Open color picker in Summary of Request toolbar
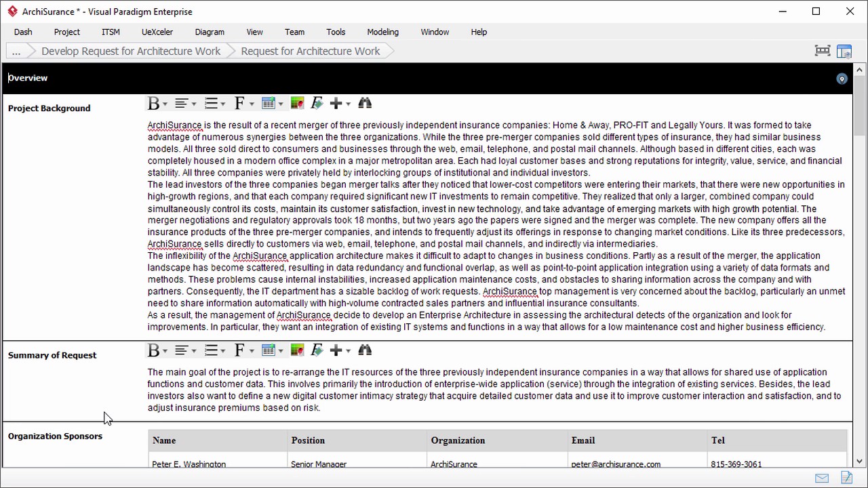 [297, 350]
